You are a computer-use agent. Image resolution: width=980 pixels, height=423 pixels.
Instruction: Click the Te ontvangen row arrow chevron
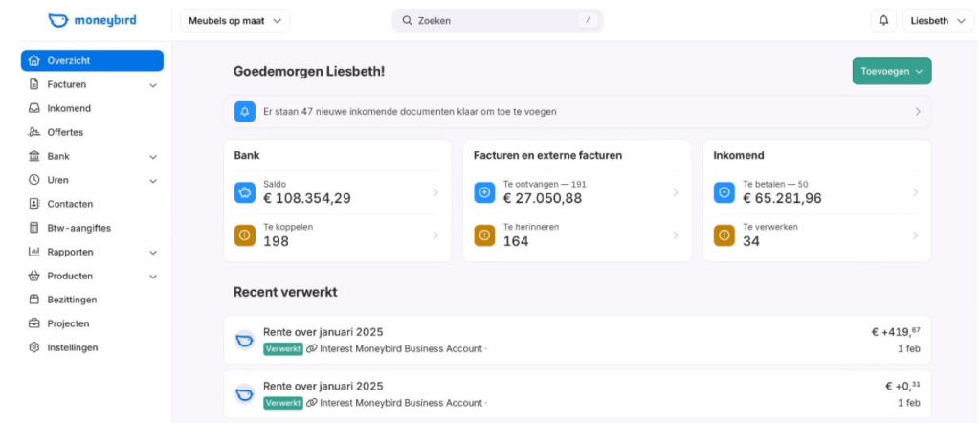[675, 193]
